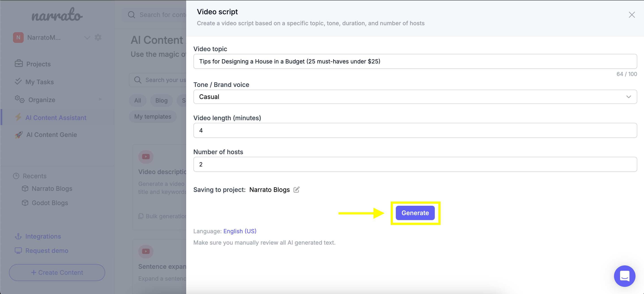Viewport: 644px width, 294px height.
Task: Select the My templates chip
Action: [x=153, y=117]
